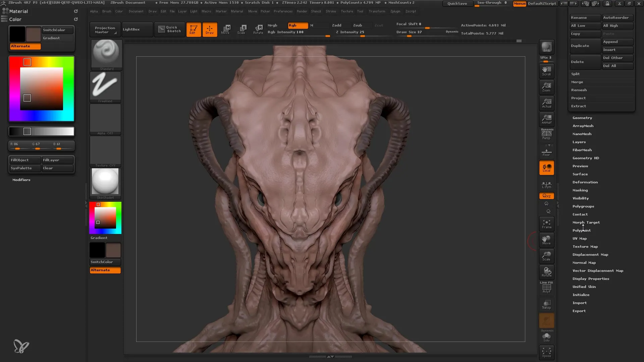Select the Rotate tool in sidebar
This screenshot has width=644, height=362.
547,271
